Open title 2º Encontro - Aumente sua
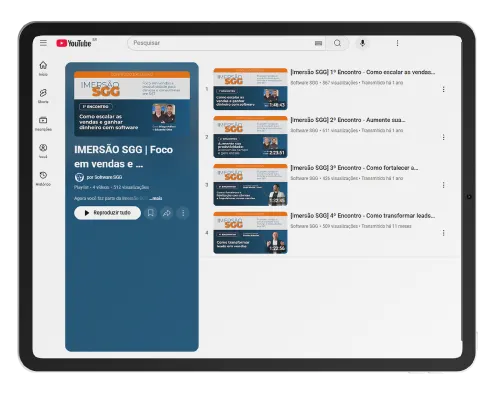 pyautogui.click(x=348, y=120)
